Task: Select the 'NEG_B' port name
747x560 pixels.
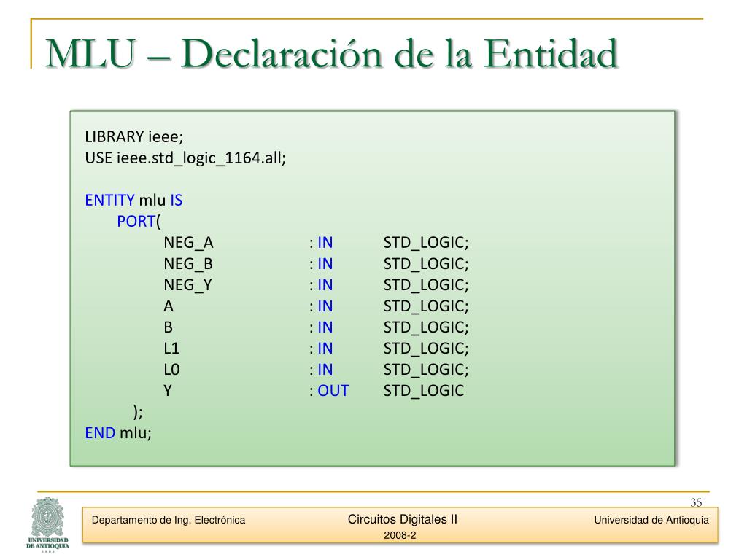Action: coord(188,264)
